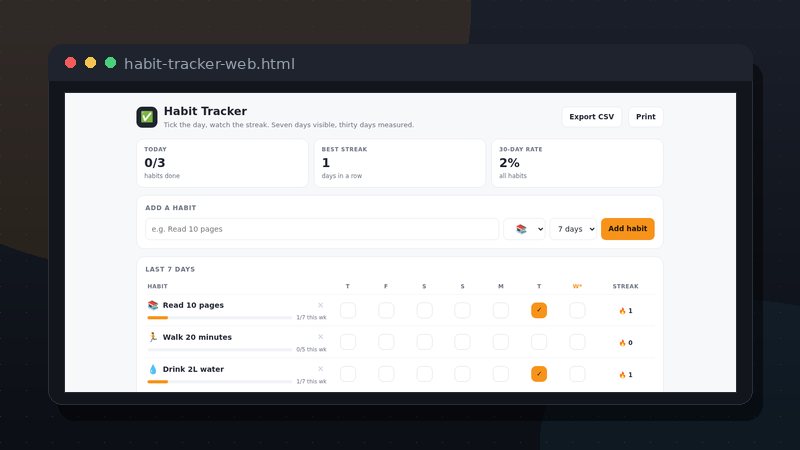The image size is (800, 450).
Task: Click the HABIT column header
Action: point(158,286)
